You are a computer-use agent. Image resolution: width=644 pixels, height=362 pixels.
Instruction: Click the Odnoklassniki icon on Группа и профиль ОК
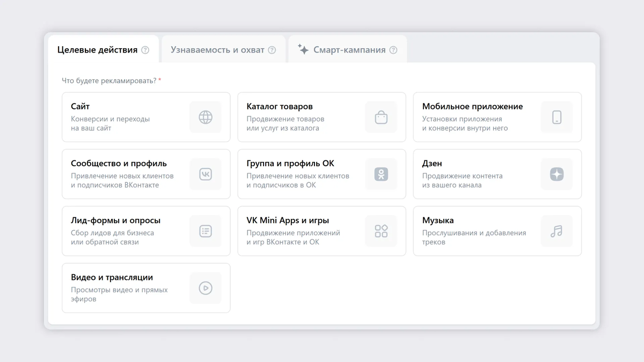coord(381,174)
